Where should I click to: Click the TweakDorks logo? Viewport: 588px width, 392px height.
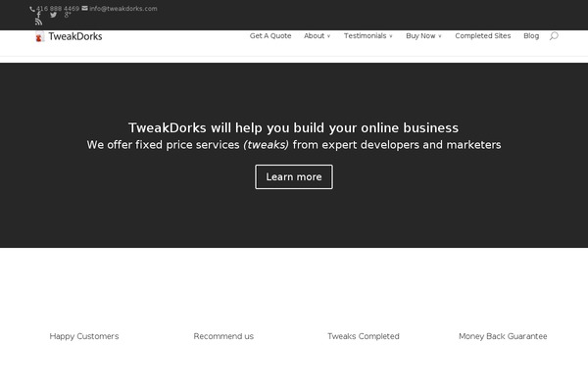(69, 36)
